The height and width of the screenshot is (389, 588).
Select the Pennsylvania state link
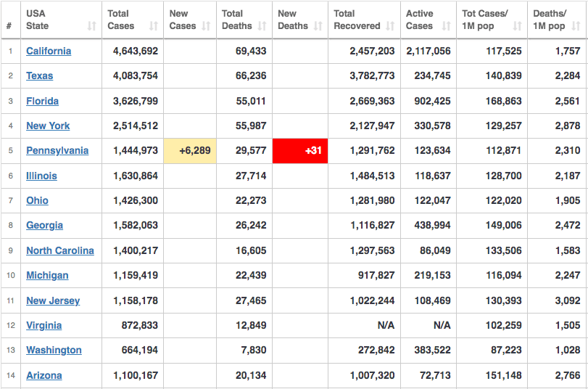point(57,150)
